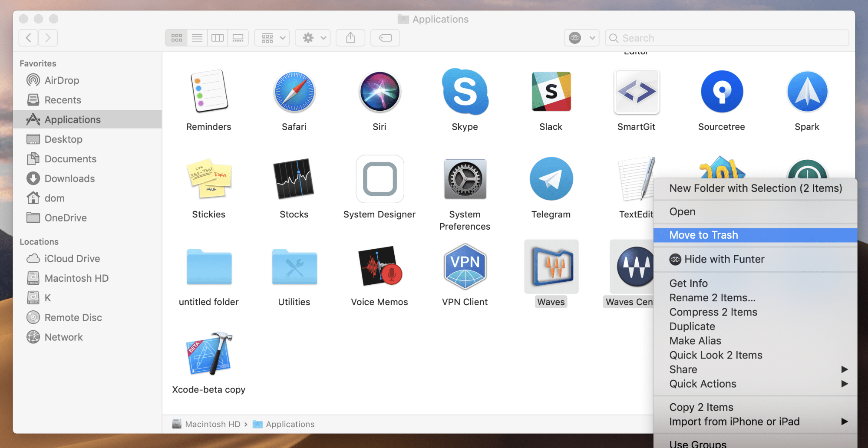This screenshot has height=448, width=868.
Task: Open Voice Memos
Action: click(379, 267)
